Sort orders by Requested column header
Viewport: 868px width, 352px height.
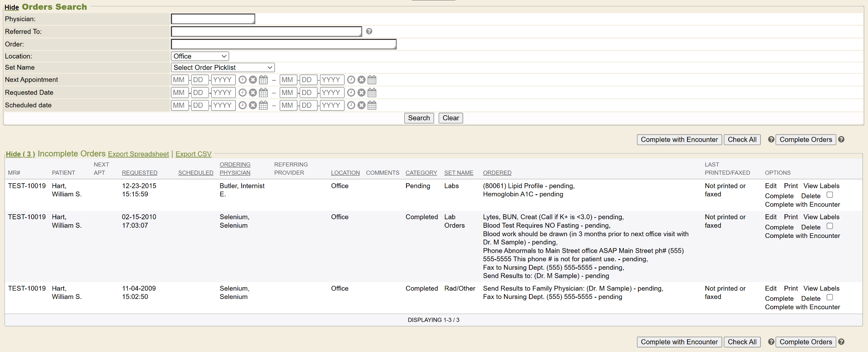139,173
